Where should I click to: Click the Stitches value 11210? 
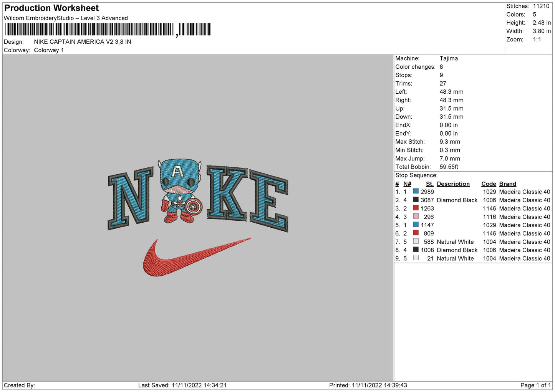(x=541, y=6)
